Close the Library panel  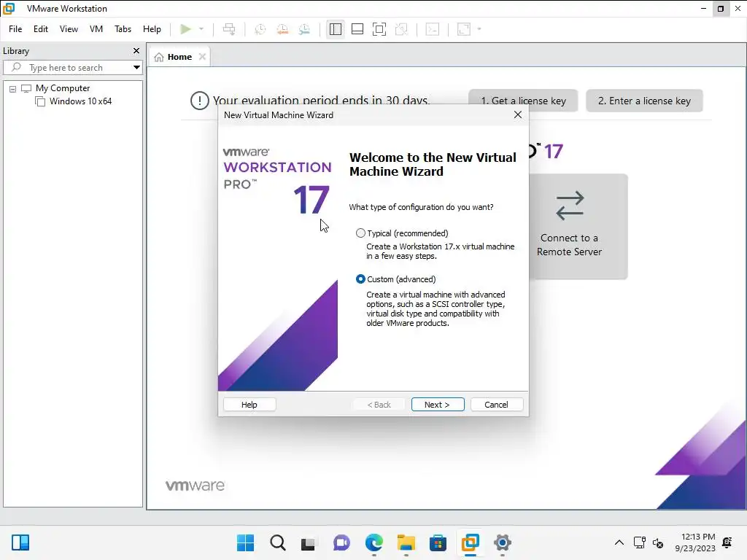[x=136, y=50]
